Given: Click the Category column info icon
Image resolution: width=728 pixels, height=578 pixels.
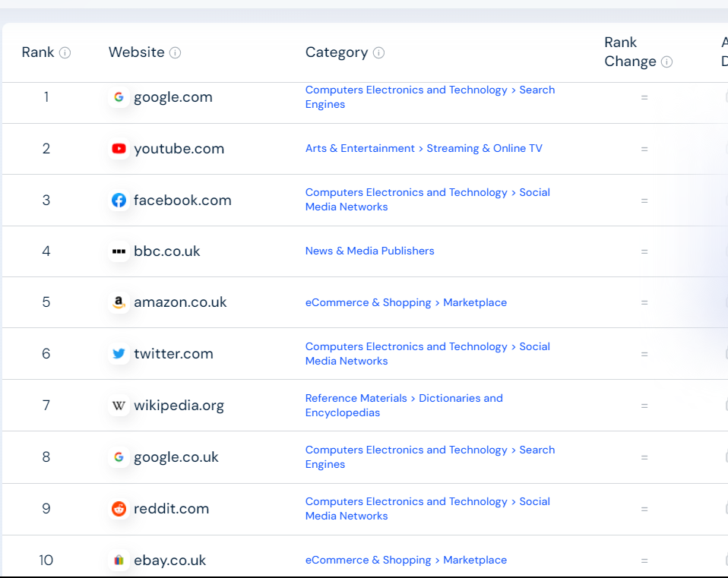Looking at the screenshot, I should 379,53.
